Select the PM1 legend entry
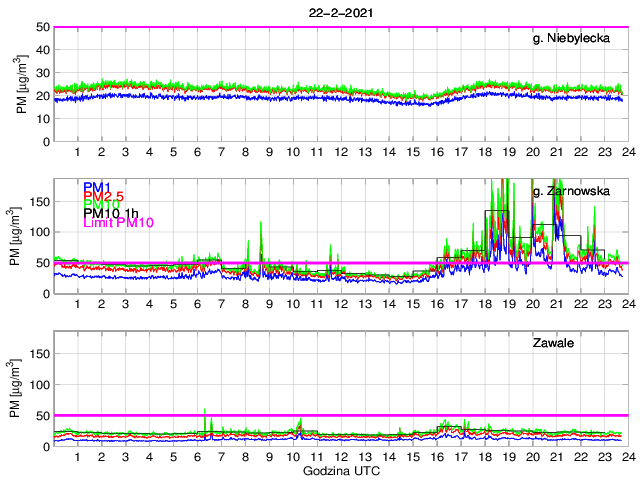 pyautogui.click(x=97, y=187)
